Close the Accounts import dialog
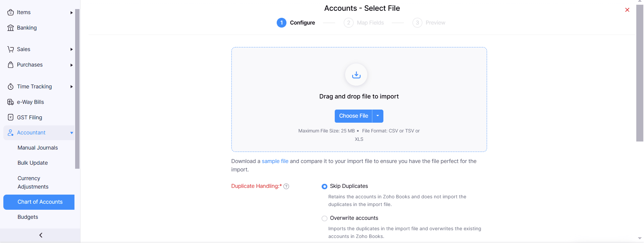The height and width of the screenshot is (243, 644). pyautogui.click(x=627, y=10)
